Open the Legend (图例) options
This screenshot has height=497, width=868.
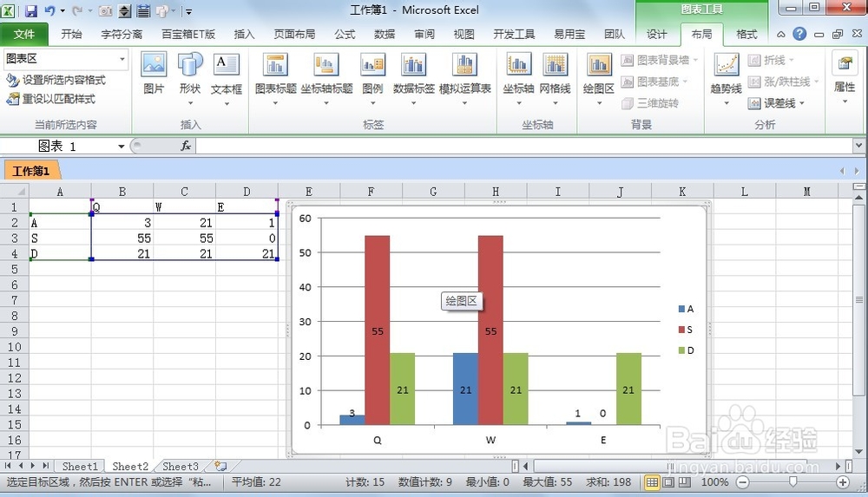click(372, 77)
